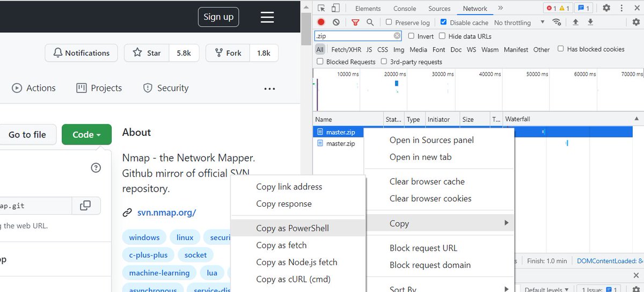
Task: Click the errors and warnings counter badge
Action: tap(558, 8)
